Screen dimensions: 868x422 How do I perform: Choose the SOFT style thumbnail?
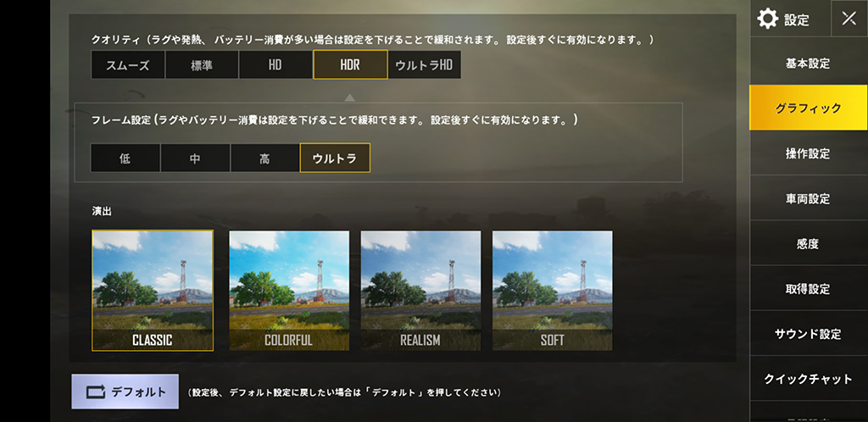553,291
